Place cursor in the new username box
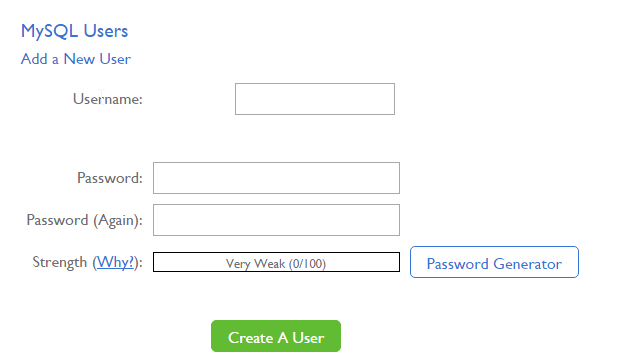640x363 pixels. pos(315,99)
